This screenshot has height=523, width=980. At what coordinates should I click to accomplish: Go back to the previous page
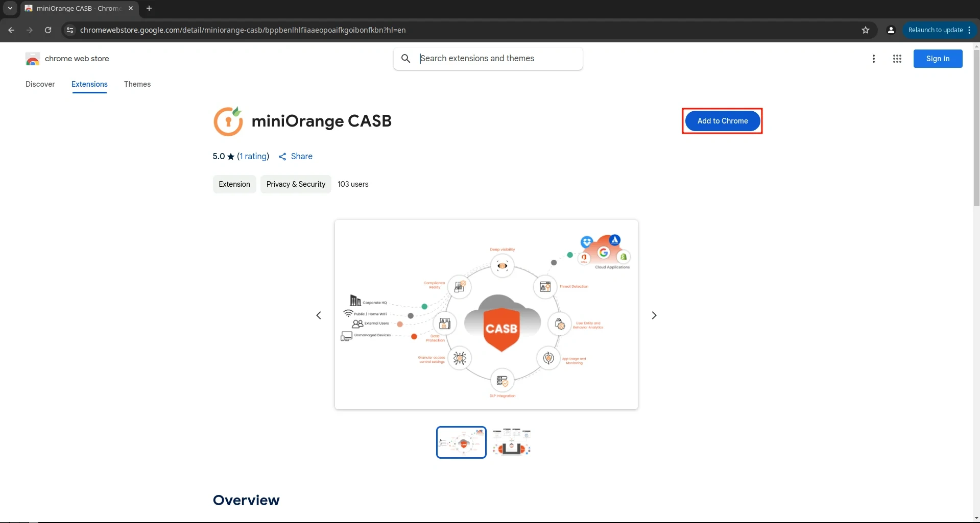pyautogui.click(x=11, y=30)
